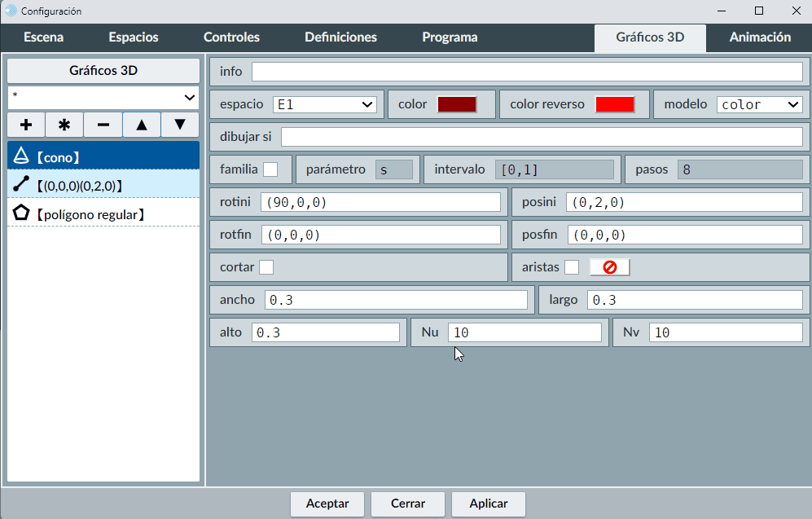Click the plus icon to add graphic
Image resolution: width=812 pixels, height=519 pixels.
(x=26, y=125)
